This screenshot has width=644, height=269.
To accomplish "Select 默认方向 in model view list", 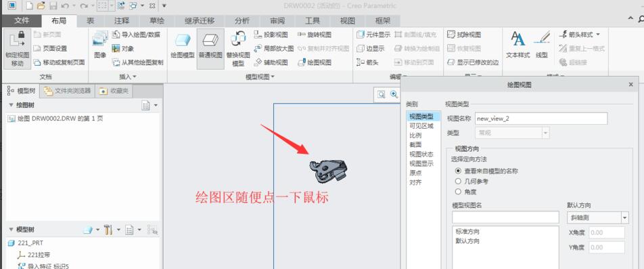I will point(467,241).
